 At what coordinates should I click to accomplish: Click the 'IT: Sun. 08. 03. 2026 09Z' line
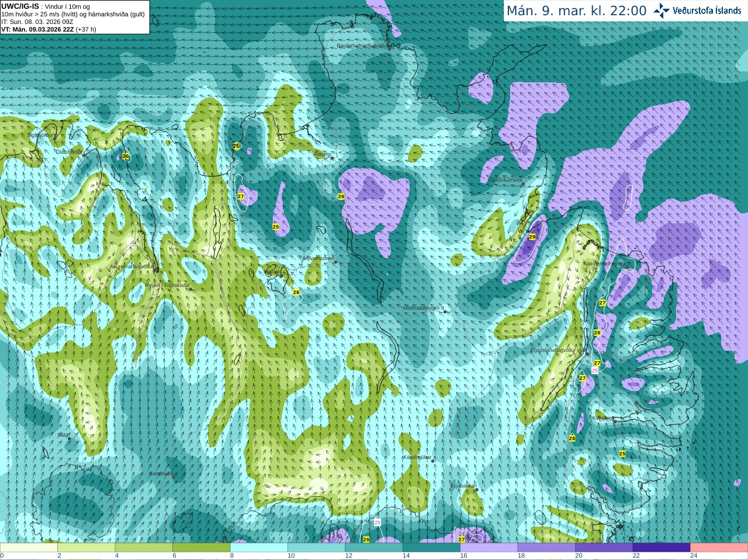pos(37,21)
